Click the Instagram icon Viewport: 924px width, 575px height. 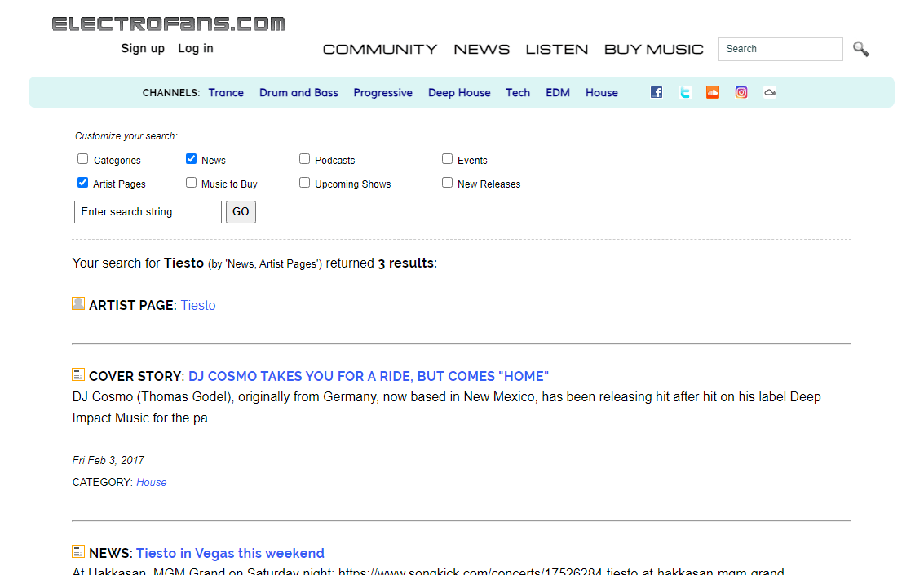point(741,92)
